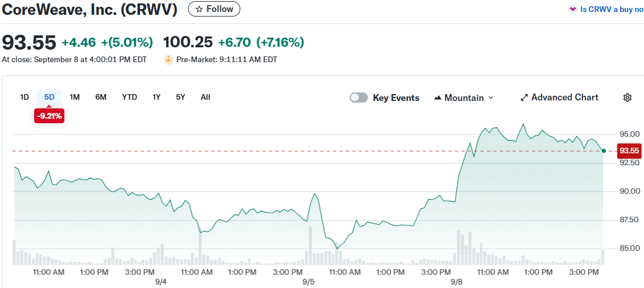
Task: Click the 85.00 y-axis label
Action: pyautogui.click(x=629, y=249)
